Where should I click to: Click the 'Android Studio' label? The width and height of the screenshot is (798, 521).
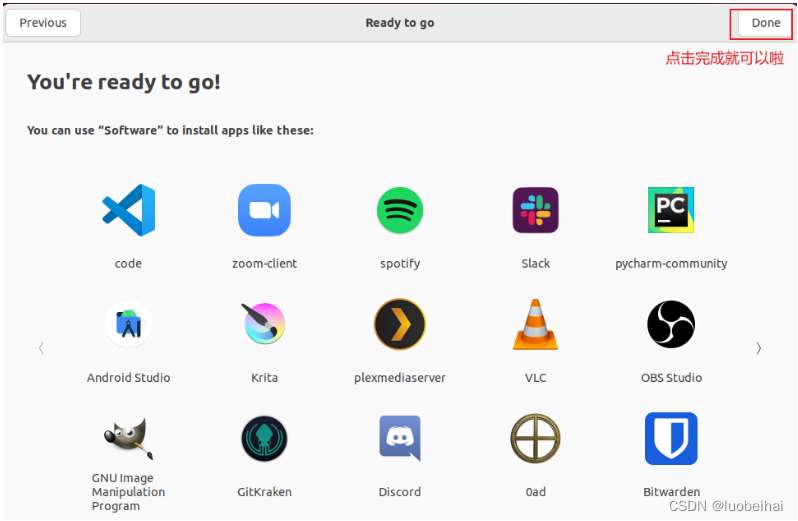[x=128, y=378]
